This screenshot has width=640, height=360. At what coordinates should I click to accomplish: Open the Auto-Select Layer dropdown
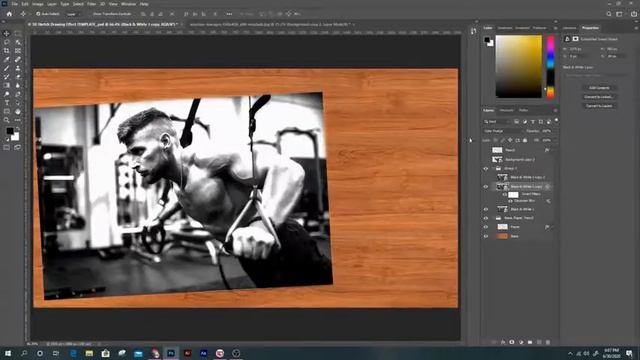[x=73, y=14]
